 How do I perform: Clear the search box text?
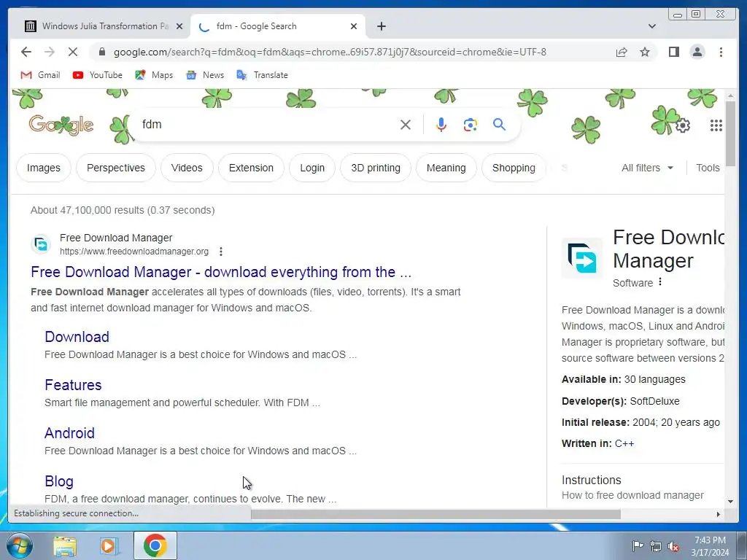point(406,125)
